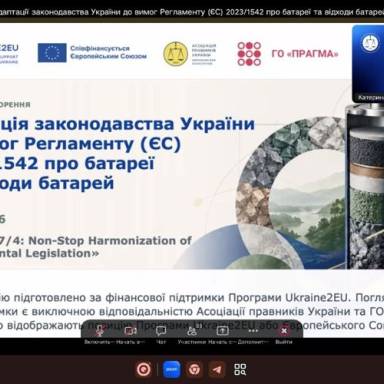Open Telegram from the dock

[217, 369]
